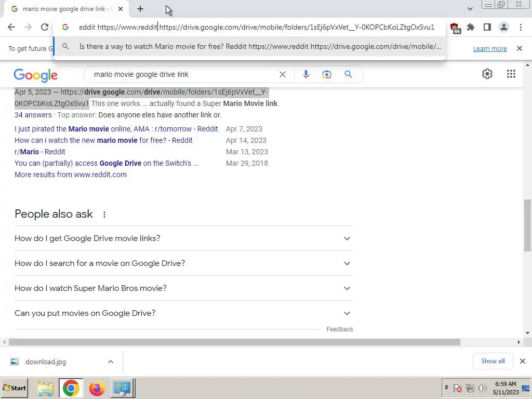Viewport: 532px width, 399px height.
Task: Open the Google apps grid
Action: point(511,74)
